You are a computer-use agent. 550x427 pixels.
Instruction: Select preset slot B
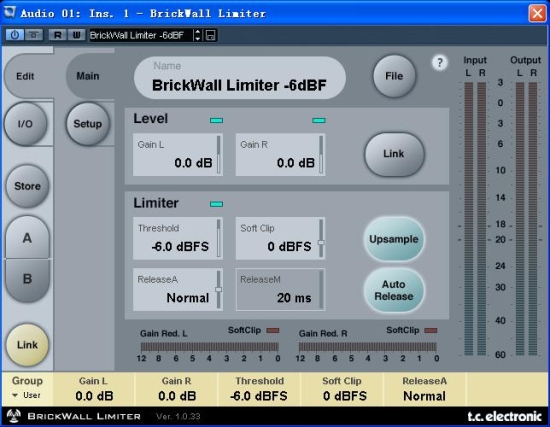click(27, 279)
